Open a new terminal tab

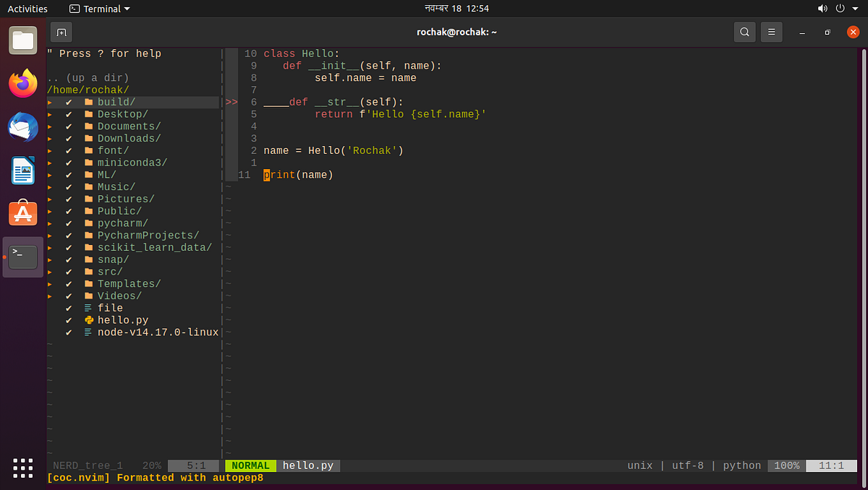point(61,32)
